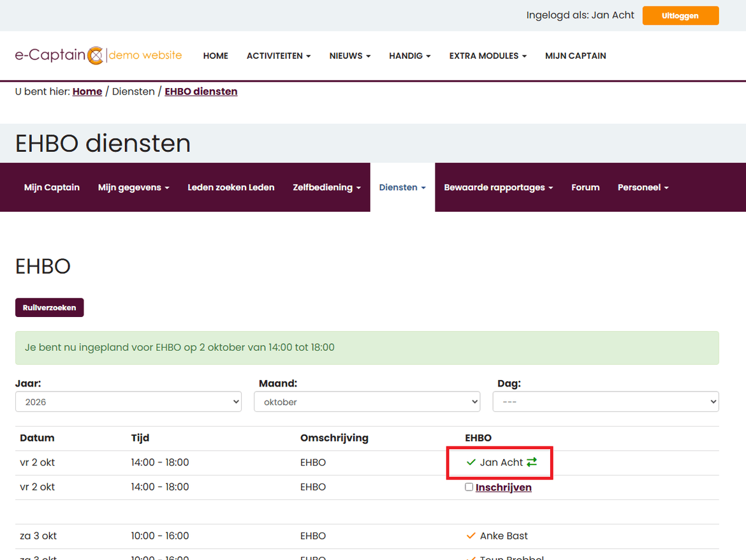This screenshot has width=746, height=560.
Task: Click the Inschrijven link
Action: click(503, 487)
